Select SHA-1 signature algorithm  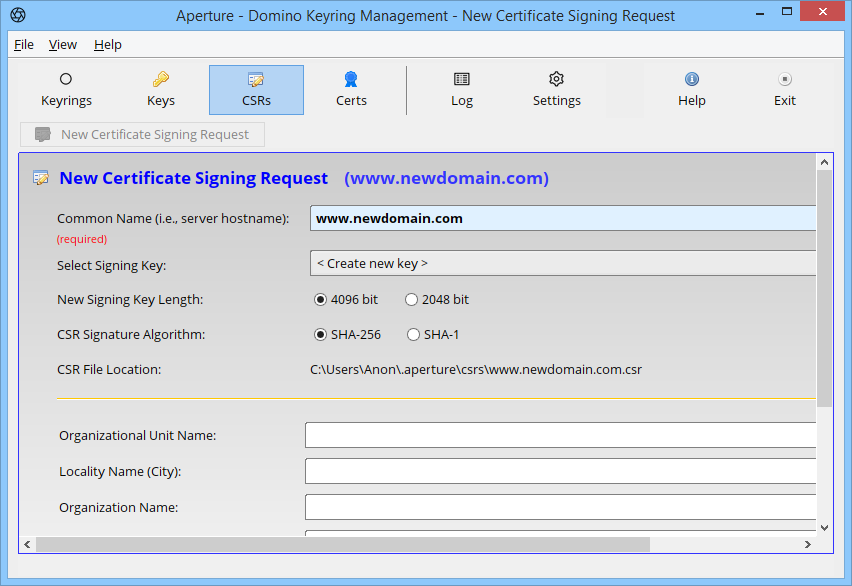coord(414,334)
